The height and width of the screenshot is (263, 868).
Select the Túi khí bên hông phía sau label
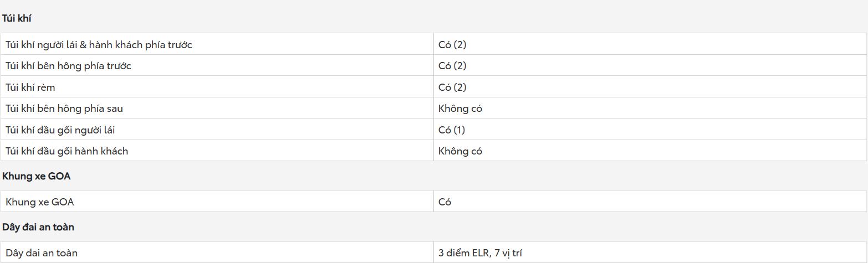coord(64,109)
